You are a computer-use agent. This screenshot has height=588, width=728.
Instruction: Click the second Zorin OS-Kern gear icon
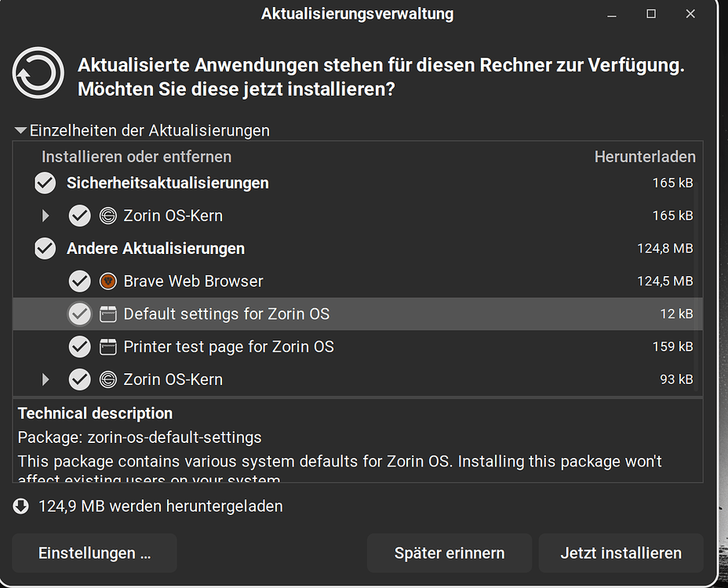[107, 379]
